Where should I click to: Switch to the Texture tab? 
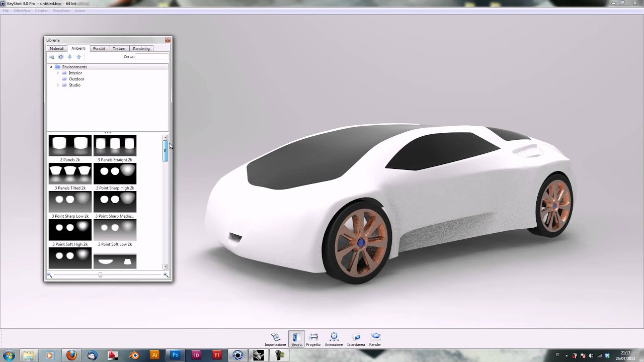click(119, 49)
